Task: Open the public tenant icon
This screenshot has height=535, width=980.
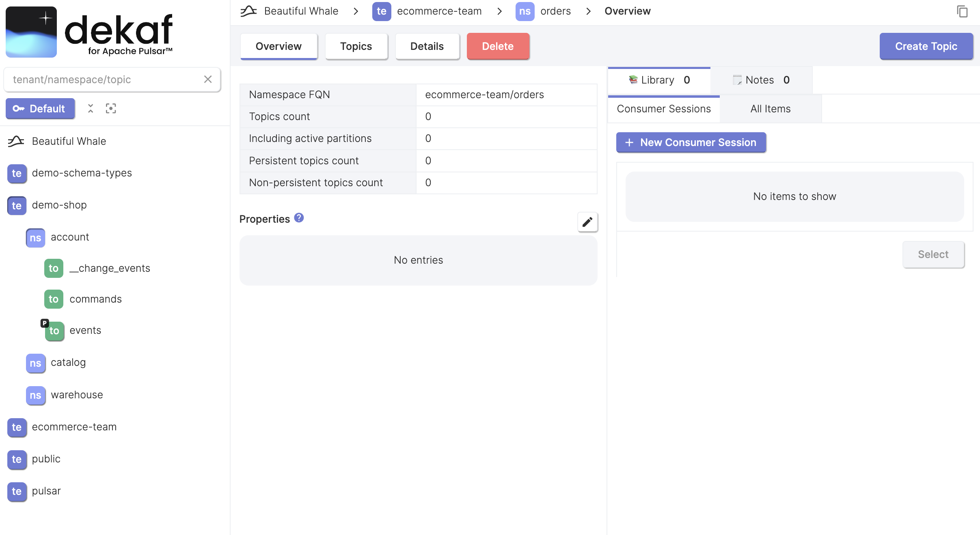Action: (x=17, y=459)
